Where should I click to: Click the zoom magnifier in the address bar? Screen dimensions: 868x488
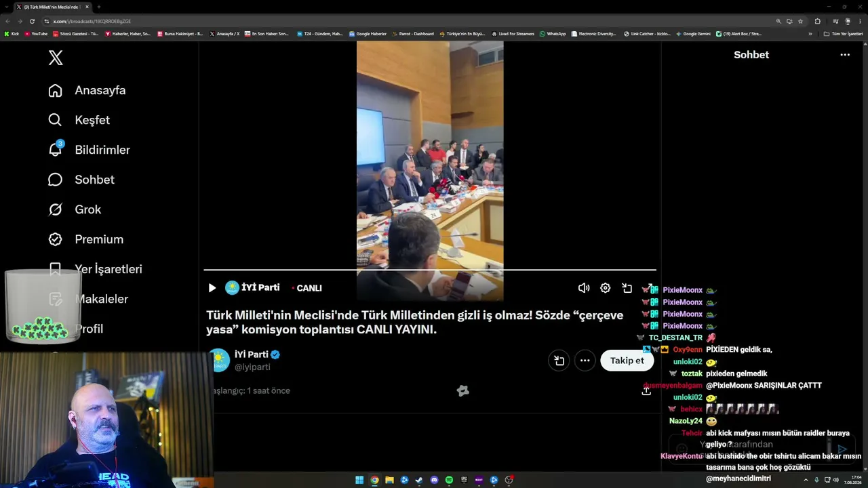[x=778, y=21]
